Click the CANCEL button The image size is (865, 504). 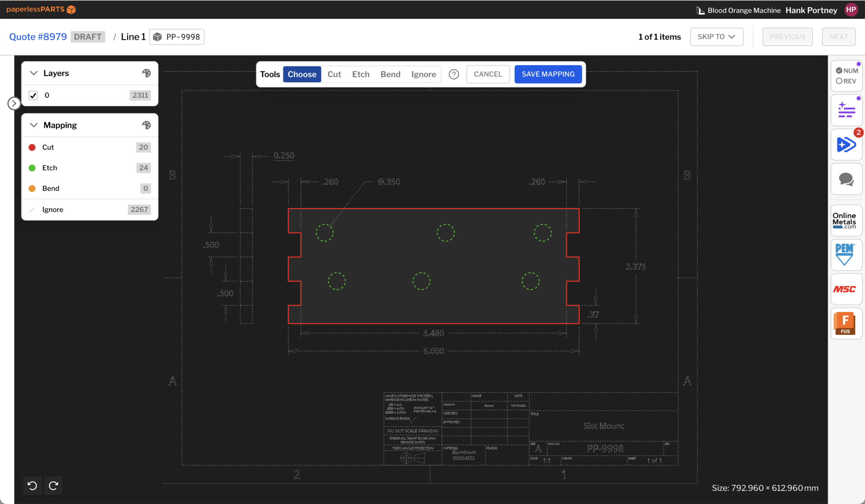(x=488, y=74)
